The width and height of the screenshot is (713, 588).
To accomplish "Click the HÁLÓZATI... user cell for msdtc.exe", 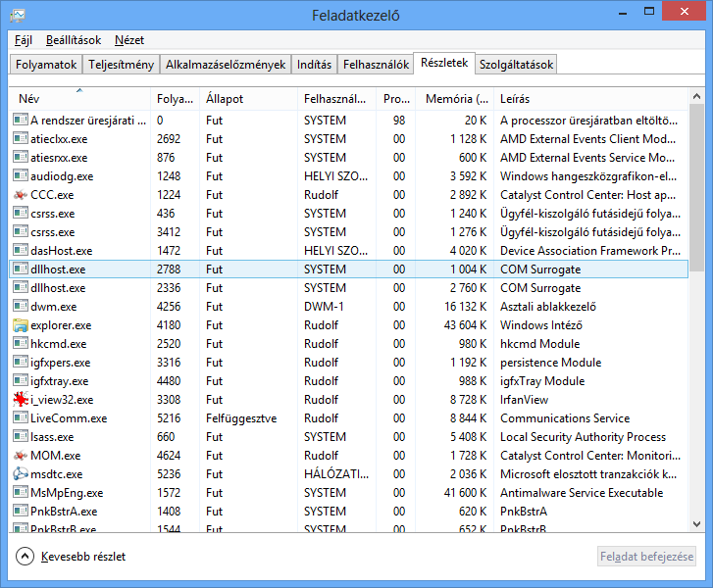I will [x=336, y=474].
